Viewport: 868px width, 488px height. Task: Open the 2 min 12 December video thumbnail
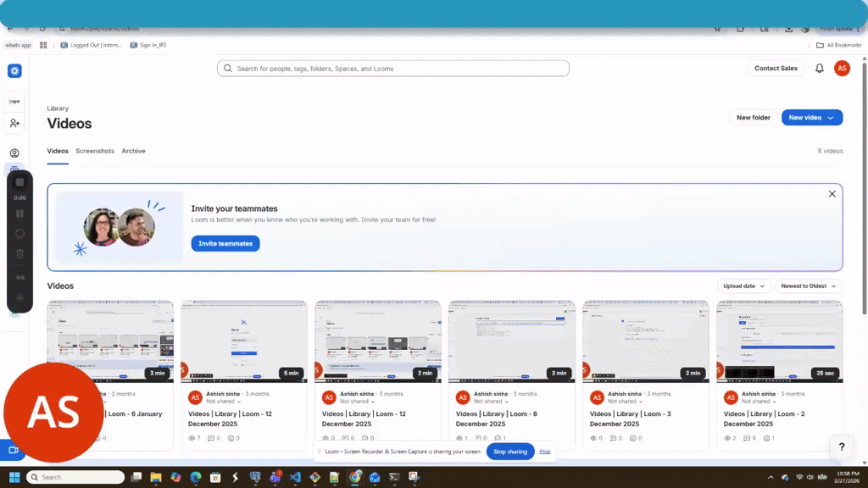(378, 341)
